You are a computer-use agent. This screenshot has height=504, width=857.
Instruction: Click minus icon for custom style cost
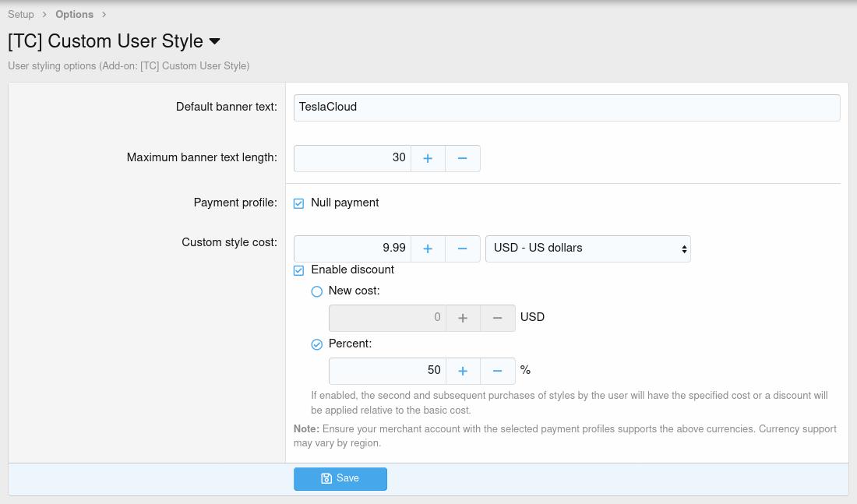[x=462, y=248]
